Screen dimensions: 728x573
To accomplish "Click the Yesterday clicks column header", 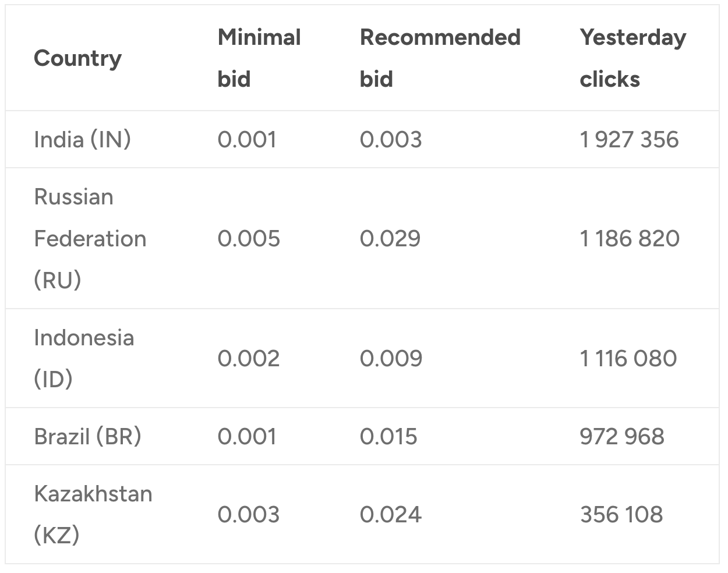I will 632,58.
